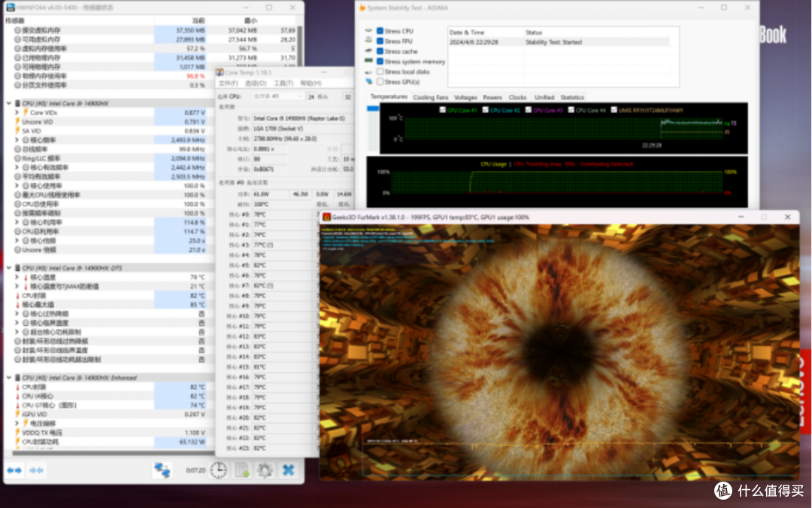The image size is (812, 508).
Task: Click the icon beside Stress FPU
Action: coord(368,41)
